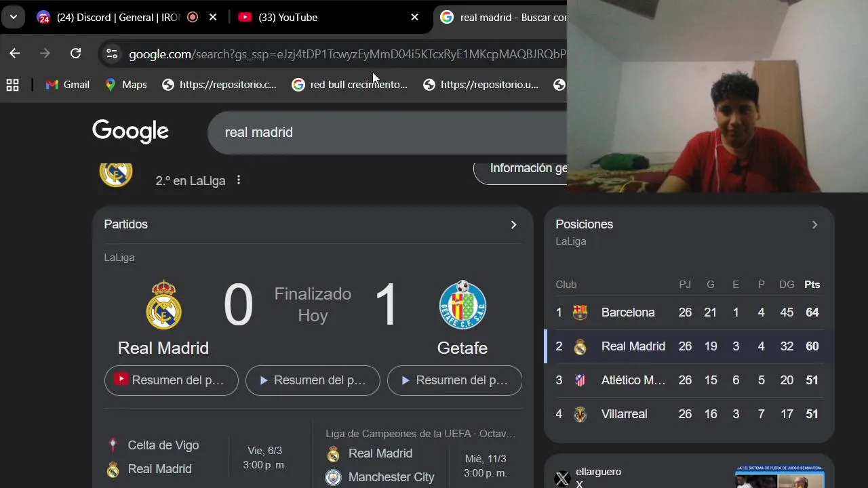This screenshot has height=488, width=868.
Task: Click the Google logo
Action: coord(130,131)
